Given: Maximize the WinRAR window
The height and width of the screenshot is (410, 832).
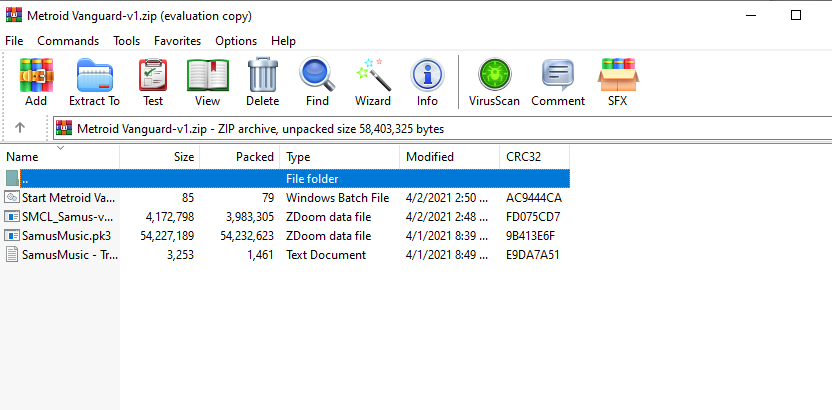Looking at the screenshot, I should pos(795,15).
